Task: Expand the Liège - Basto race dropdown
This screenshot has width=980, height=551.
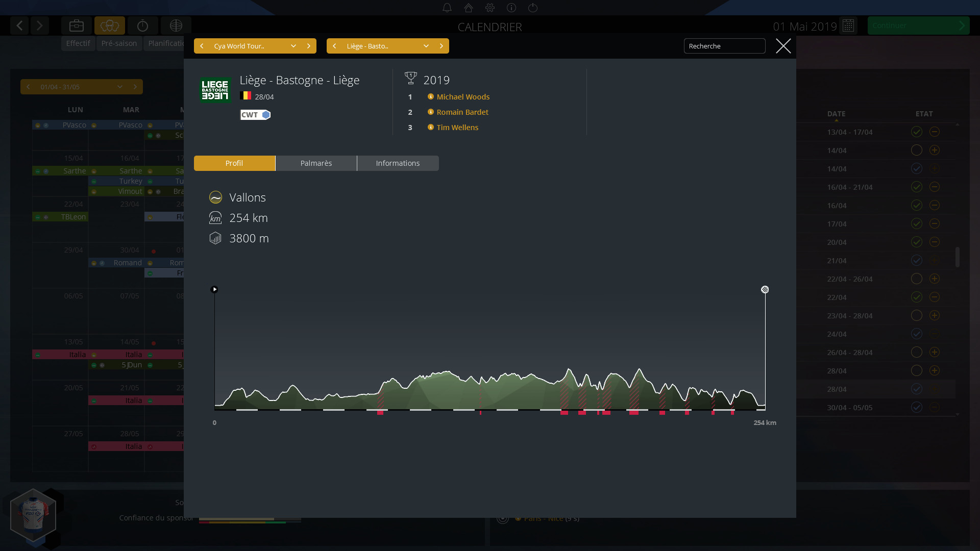Action: pos(426,46)
